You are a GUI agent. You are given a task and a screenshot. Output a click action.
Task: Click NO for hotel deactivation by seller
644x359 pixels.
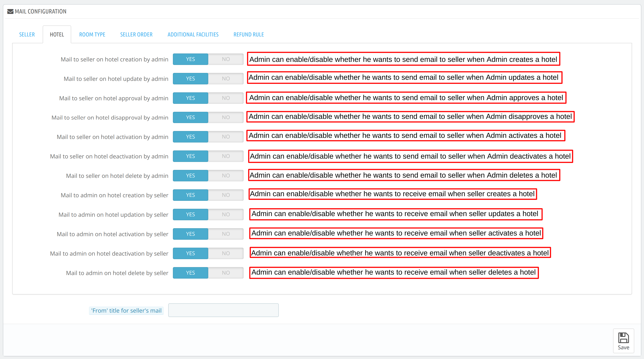(225, 253)
